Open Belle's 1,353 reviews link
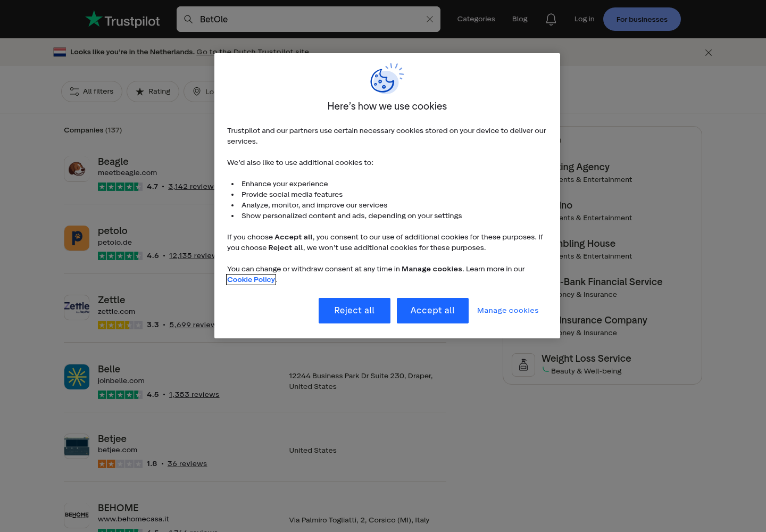The width and height of the screenshot is (766, 532). [194, 395]
